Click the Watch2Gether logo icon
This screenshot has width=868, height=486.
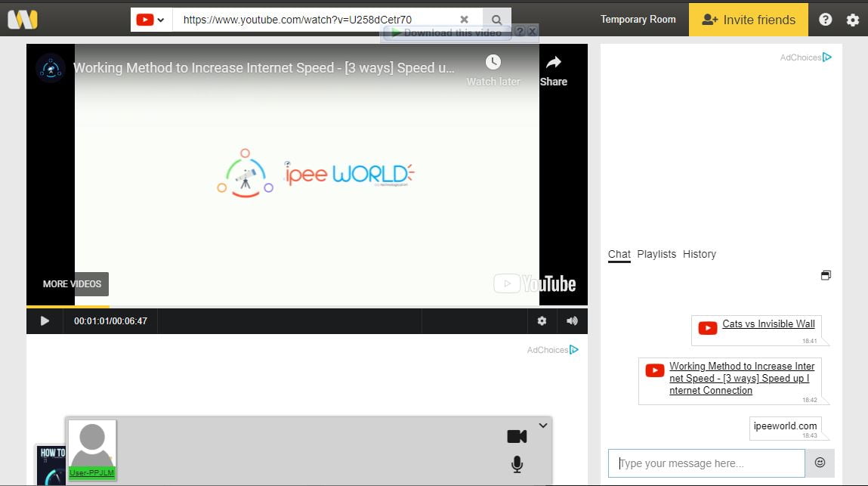point(23,20)
